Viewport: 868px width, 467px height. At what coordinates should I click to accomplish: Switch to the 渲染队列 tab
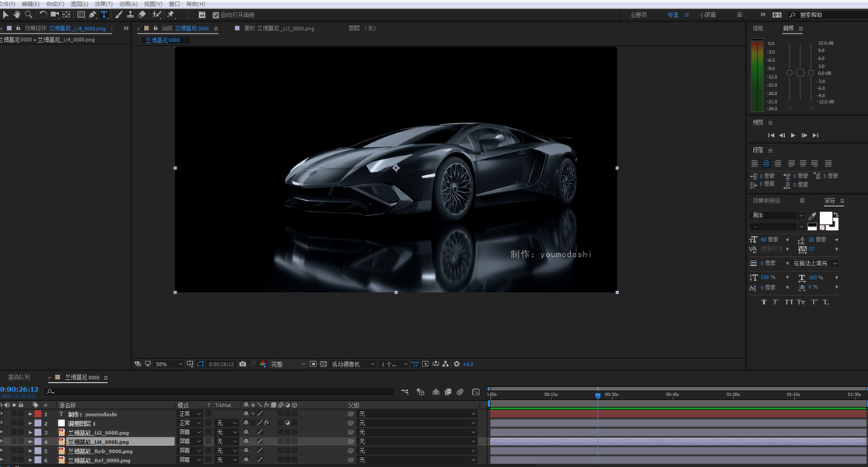click(19, 377)
